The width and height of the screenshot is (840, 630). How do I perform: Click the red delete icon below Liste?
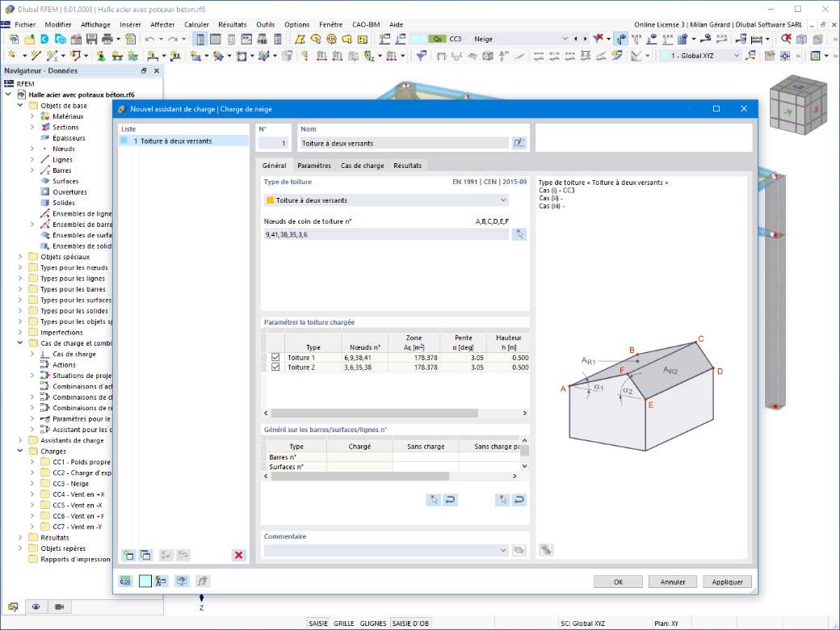(x=238, y=555)
